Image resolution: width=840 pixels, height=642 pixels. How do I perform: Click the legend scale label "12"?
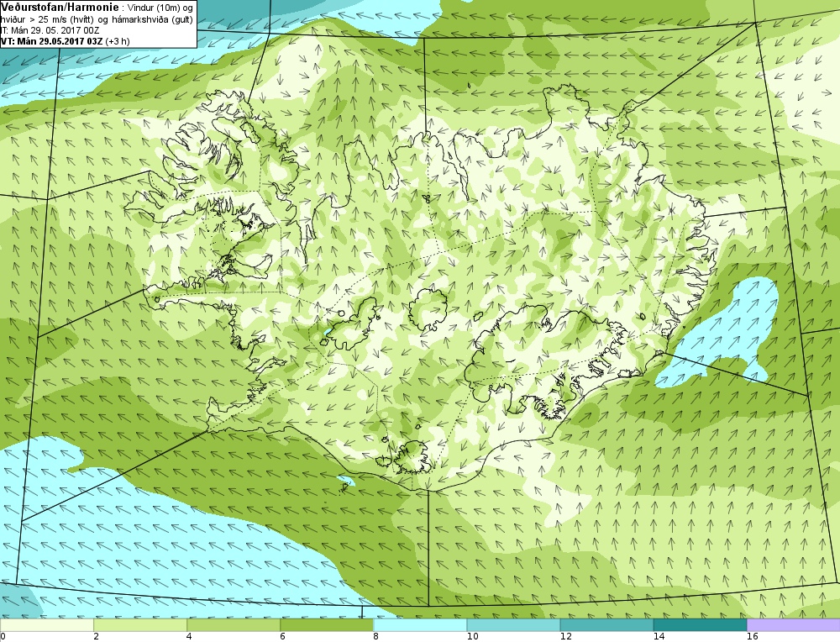[x=565, y=637]
